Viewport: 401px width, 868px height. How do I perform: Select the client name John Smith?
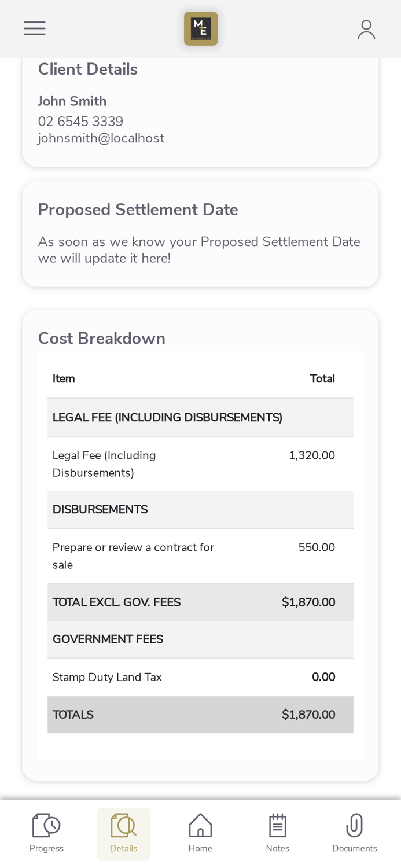click(72, 101)
